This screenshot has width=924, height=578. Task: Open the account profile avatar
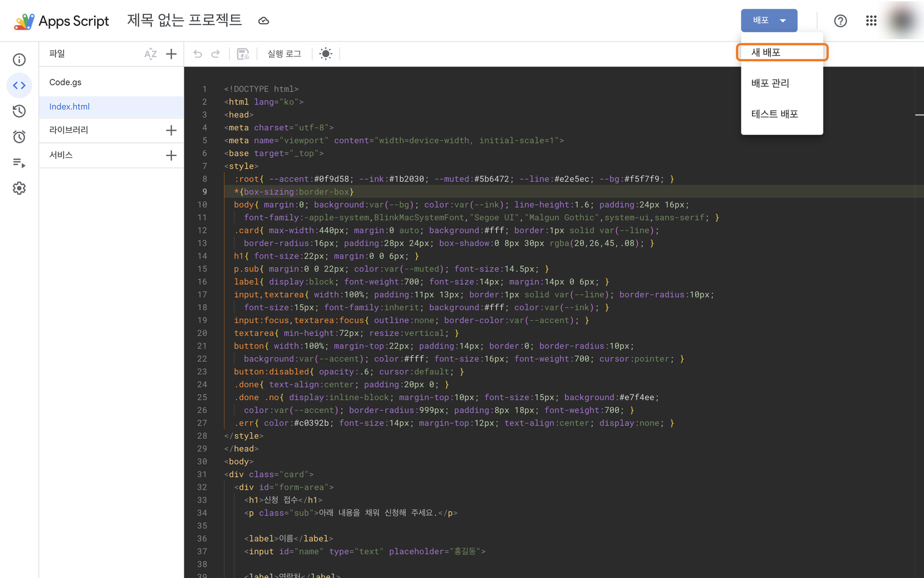pyautogui.click(x=902, y=21)
